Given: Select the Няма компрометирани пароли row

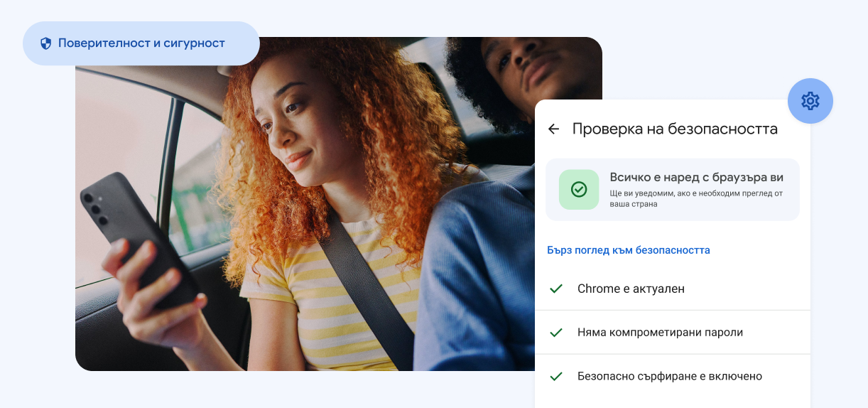Looking at the screenshot, I should [x=673, y=332].
